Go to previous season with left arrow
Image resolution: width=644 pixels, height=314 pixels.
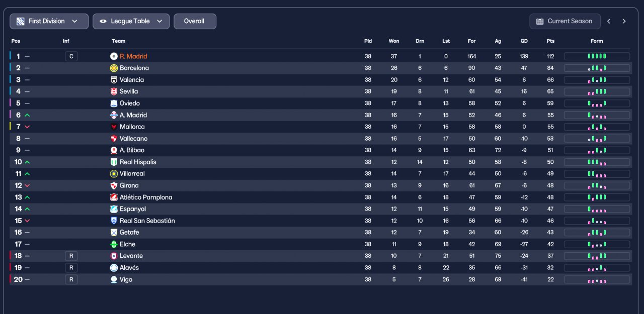tap(609, 21)
